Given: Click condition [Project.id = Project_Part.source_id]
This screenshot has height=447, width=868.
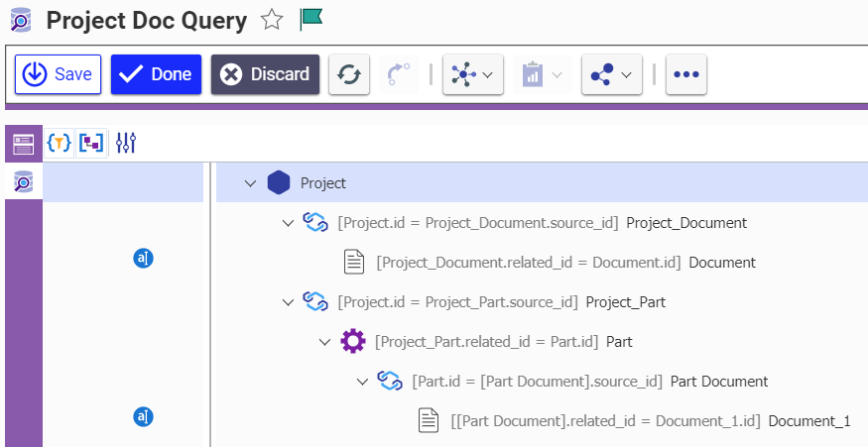Looking at the screenshot, I should (x=457, y=302).
